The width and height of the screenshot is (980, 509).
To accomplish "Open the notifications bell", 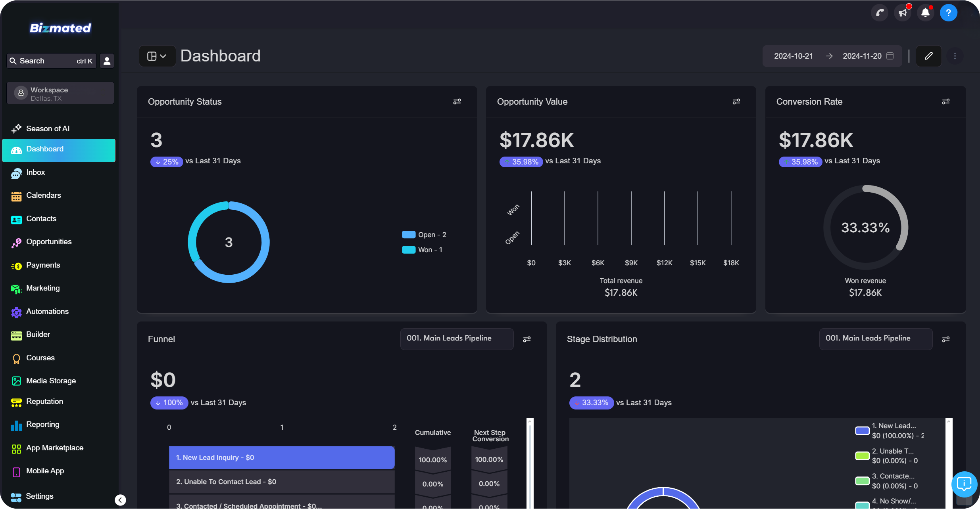I will [925, 13].
